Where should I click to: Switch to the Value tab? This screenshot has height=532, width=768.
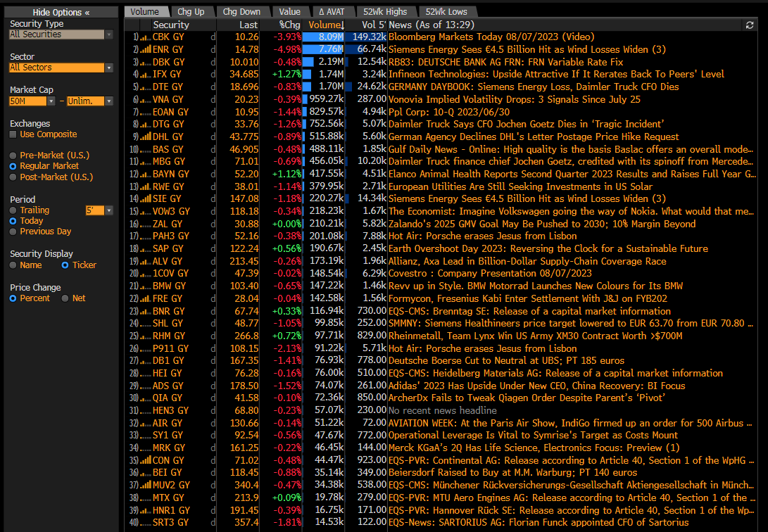[x=289, y=12]
